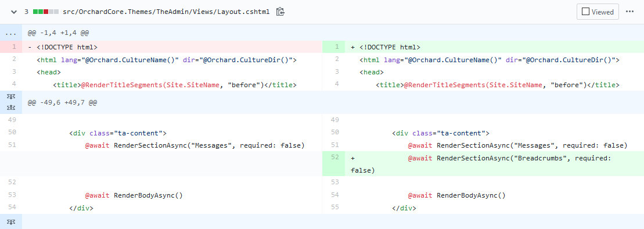Collapse the Layout.cshtml file diff
This screenshot has width=644, height=229.
(14, 12)
